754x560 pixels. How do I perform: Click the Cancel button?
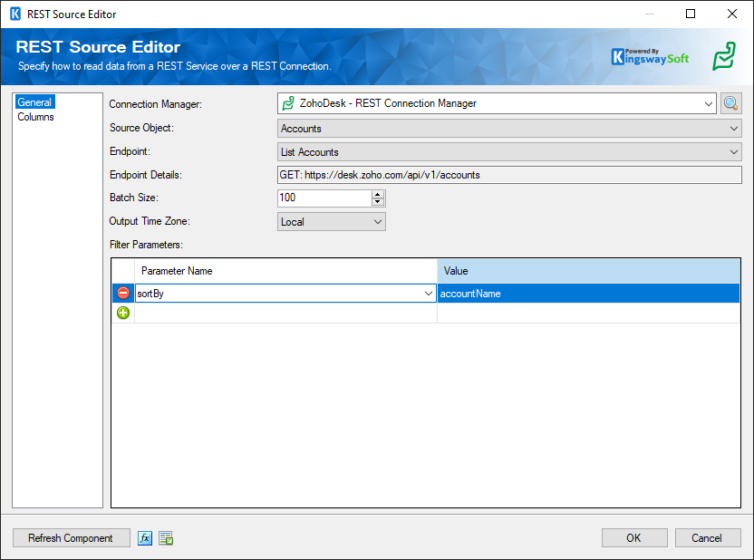(708, 538)
